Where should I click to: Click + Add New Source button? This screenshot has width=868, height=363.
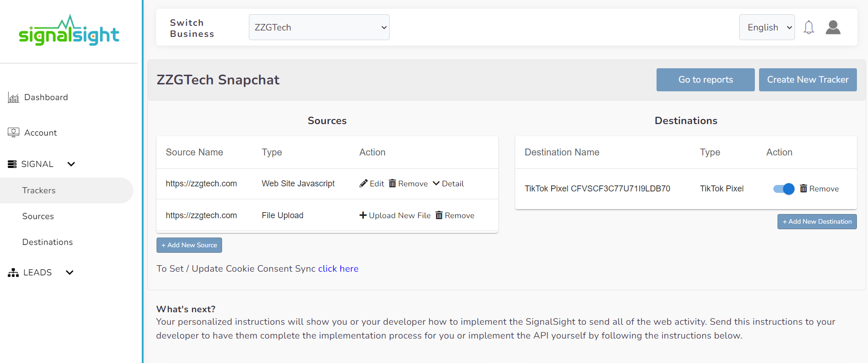click(189, 245)
